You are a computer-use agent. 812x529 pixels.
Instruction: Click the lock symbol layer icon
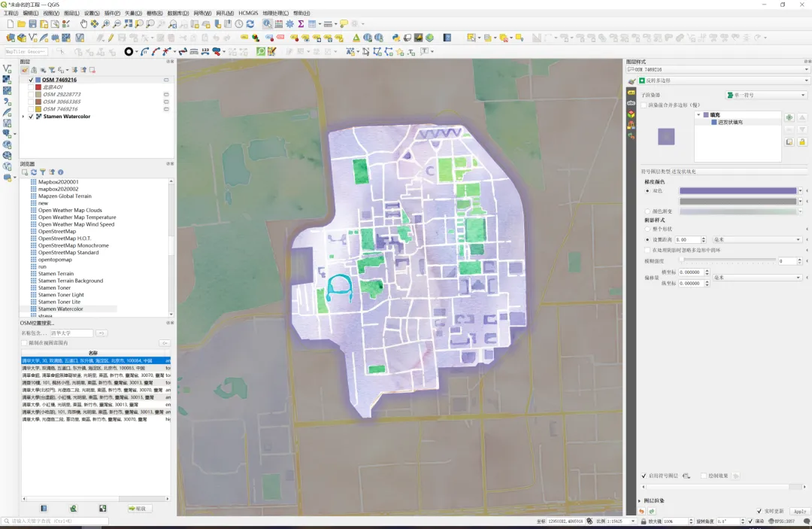(802, 141)
